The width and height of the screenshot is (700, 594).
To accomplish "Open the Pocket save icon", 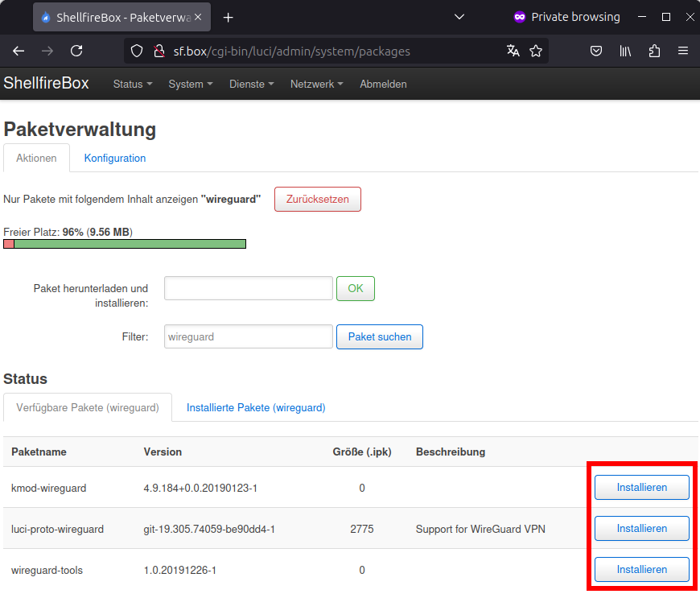I will 596,51.
